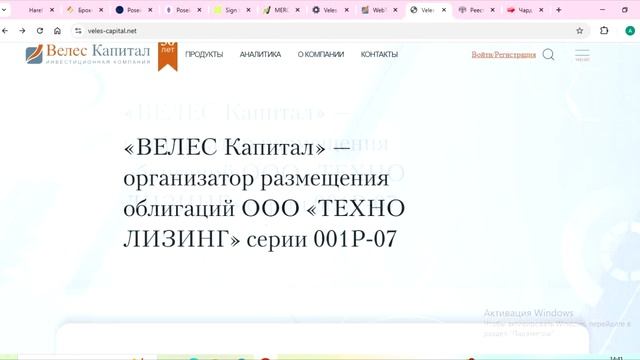Open the browser extensions menu
Viewport: 640px width, 360px height.
click(x=604, y=31)
